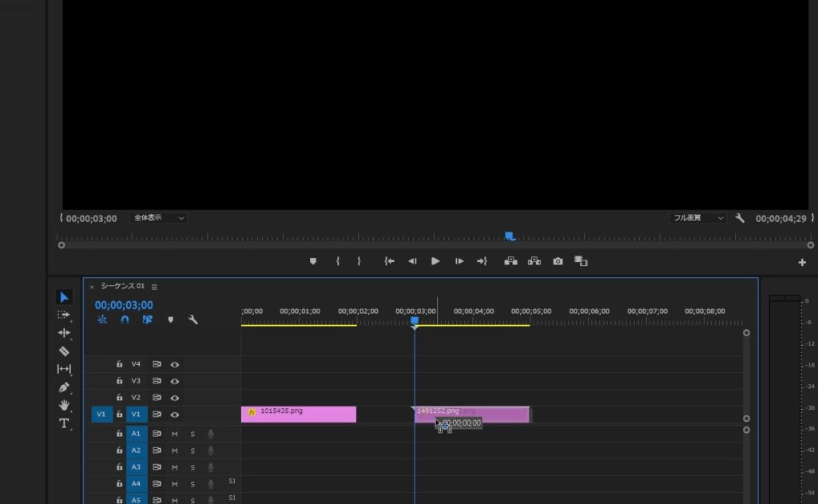Mute audio track A1

[174, 434]
